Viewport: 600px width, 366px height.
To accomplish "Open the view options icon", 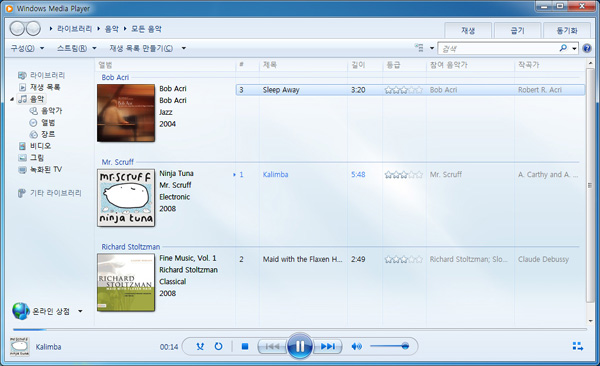I will [419, 48].
